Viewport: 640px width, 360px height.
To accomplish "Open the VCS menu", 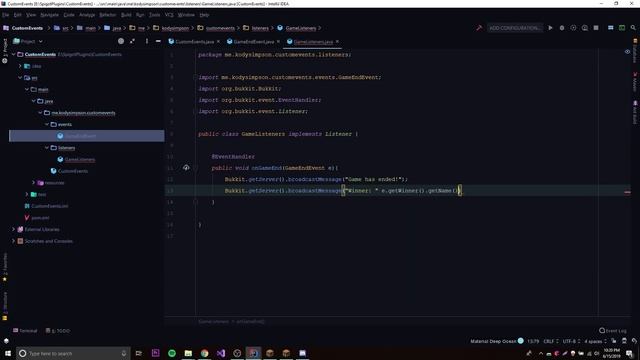I will (x=169, y=15).
